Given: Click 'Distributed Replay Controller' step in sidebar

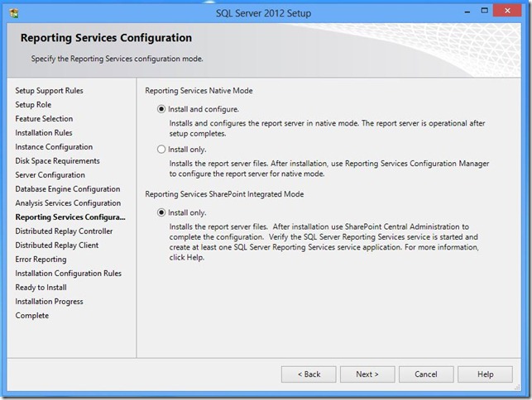Looking at the screenshot, I should click(65, 231).
